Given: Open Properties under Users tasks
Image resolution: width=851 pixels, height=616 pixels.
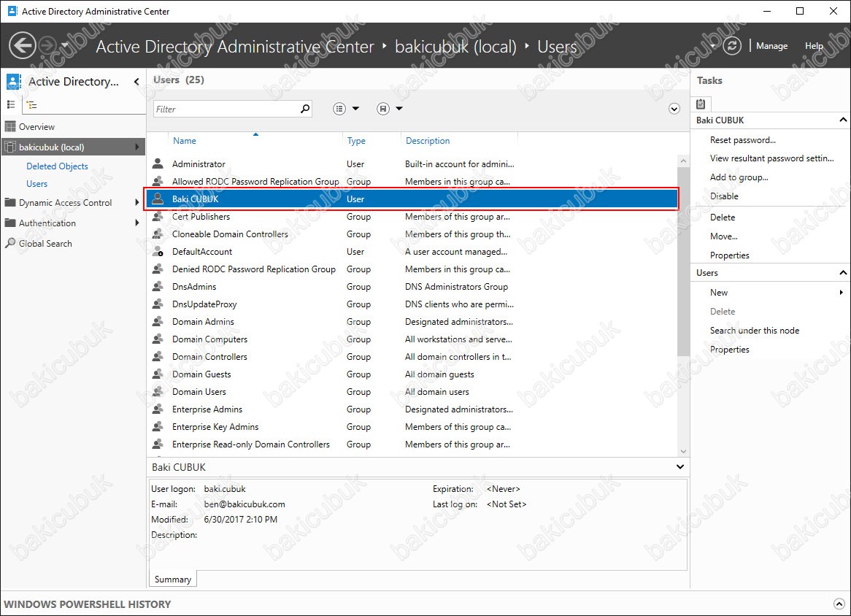Looking at the screenshot, I should (729, 349).
